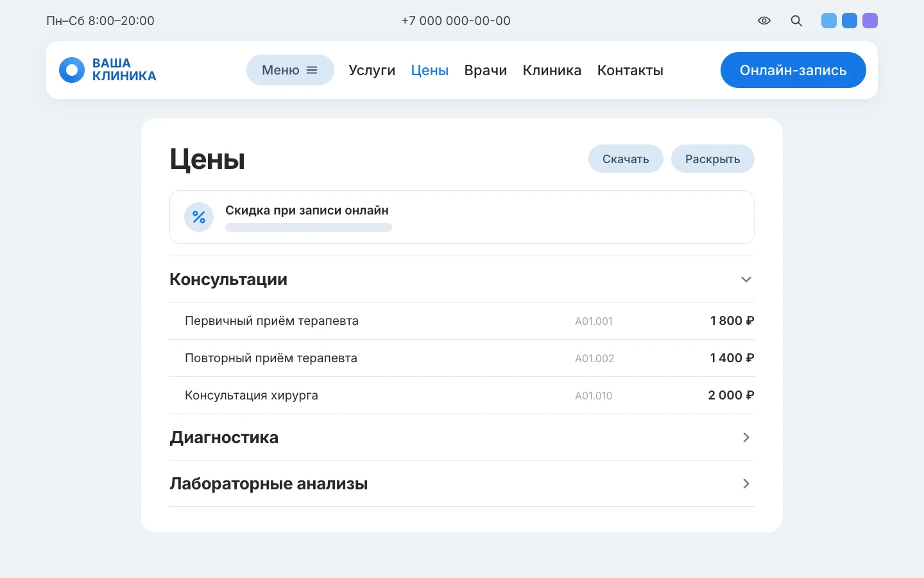Screen dimensions: 924x578
Task: Click service code A01.010
Action: coord(594,396)
